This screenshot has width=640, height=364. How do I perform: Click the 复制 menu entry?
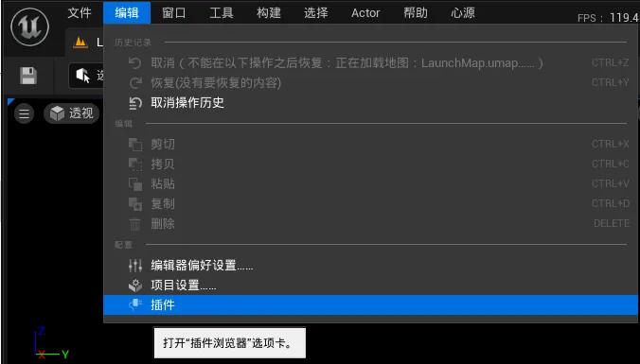pyautogui.click(x=370, y=204)
